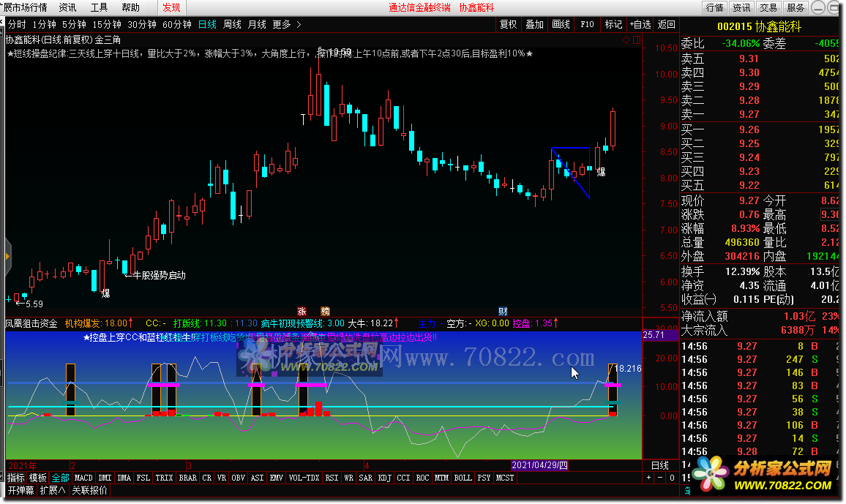
Task: Select the 月线 monthly period
Action: [x=257, y=24]
